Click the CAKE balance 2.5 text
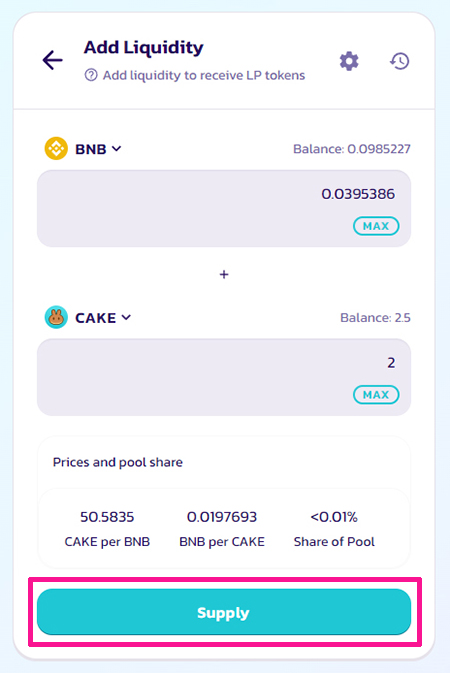The image size is (450, 673). [x=375, y=318]
